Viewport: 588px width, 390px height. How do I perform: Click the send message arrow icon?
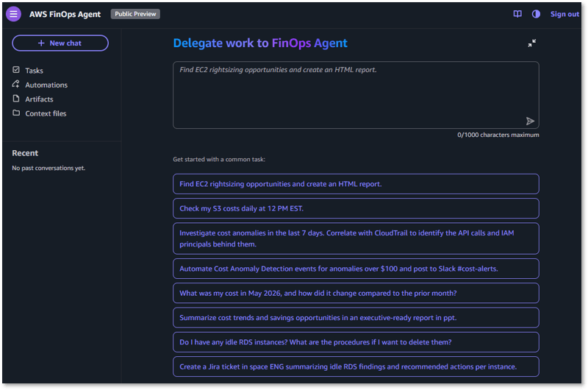(530, 121)
